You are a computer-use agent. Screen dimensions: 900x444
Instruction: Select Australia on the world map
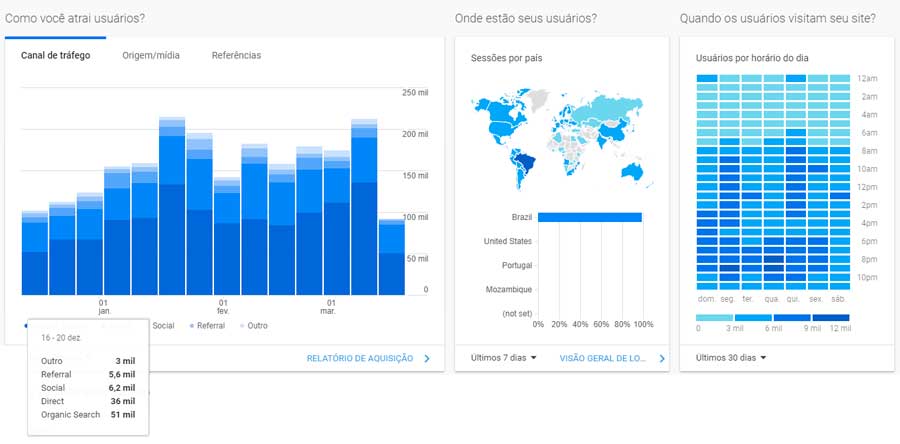coord(632,171)
